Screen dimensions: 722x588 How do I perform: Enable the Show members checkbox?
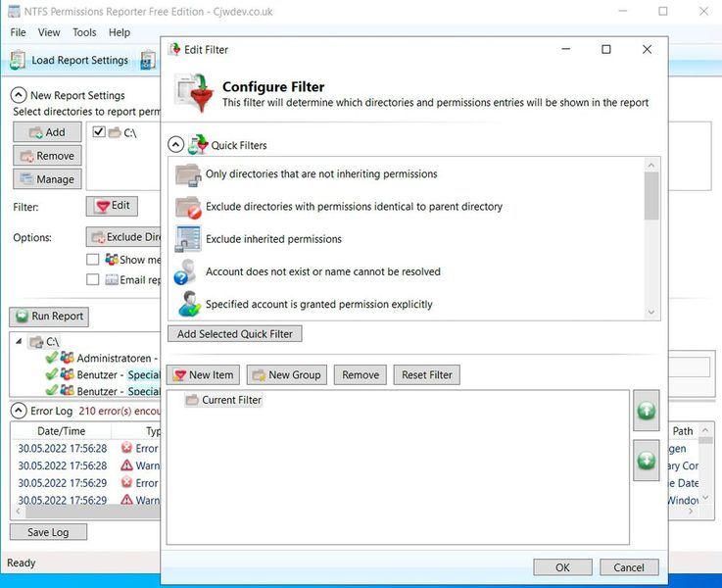[x=92, y=260]
